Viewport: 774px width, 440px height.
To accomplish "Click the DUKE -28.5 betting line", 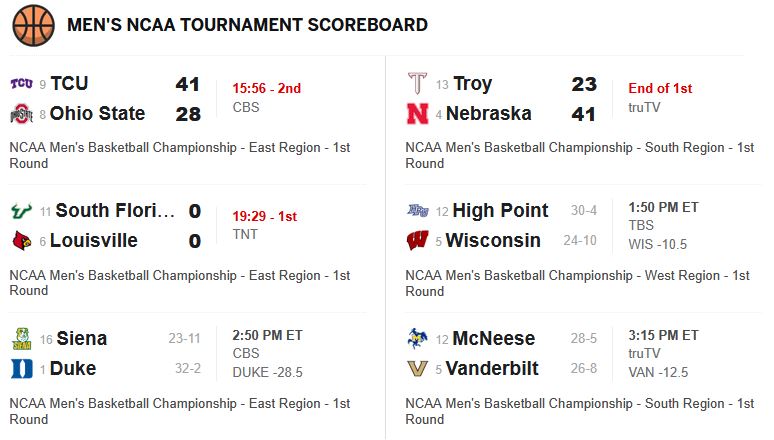I will click(267, 372).
